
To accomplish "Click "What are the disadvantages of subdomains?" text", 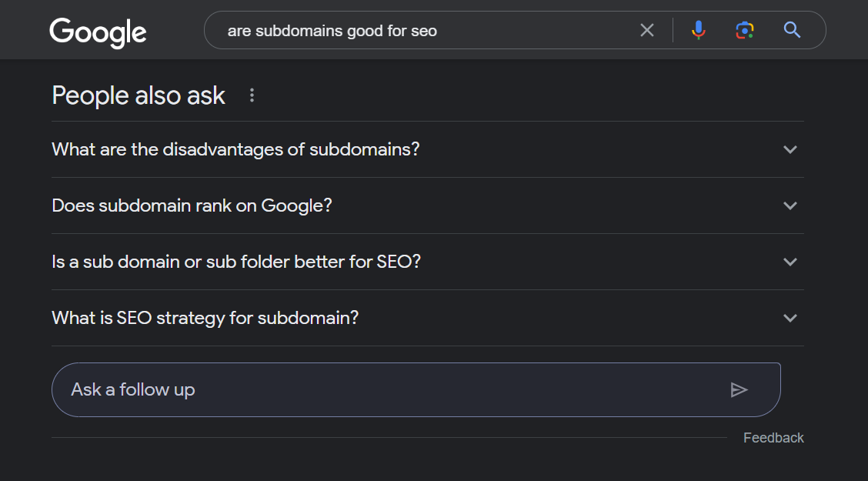I will 235,149.
